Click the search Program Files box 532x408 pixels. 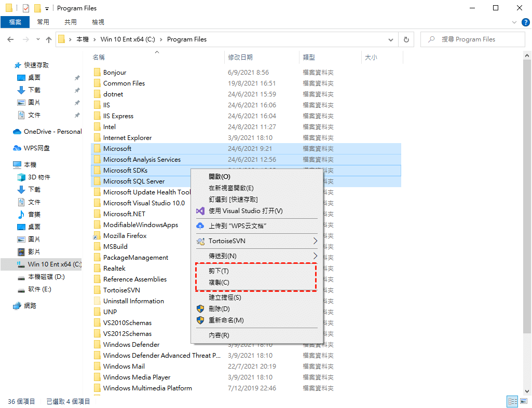pyautogui.click(x=473, y=39)
